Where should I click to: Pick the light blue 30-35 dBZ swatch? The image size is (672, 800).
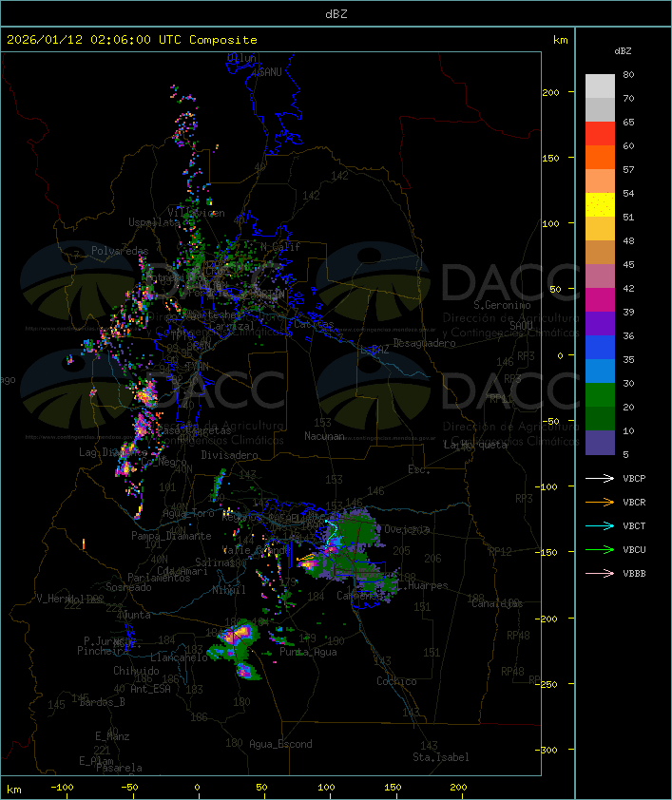600,371
